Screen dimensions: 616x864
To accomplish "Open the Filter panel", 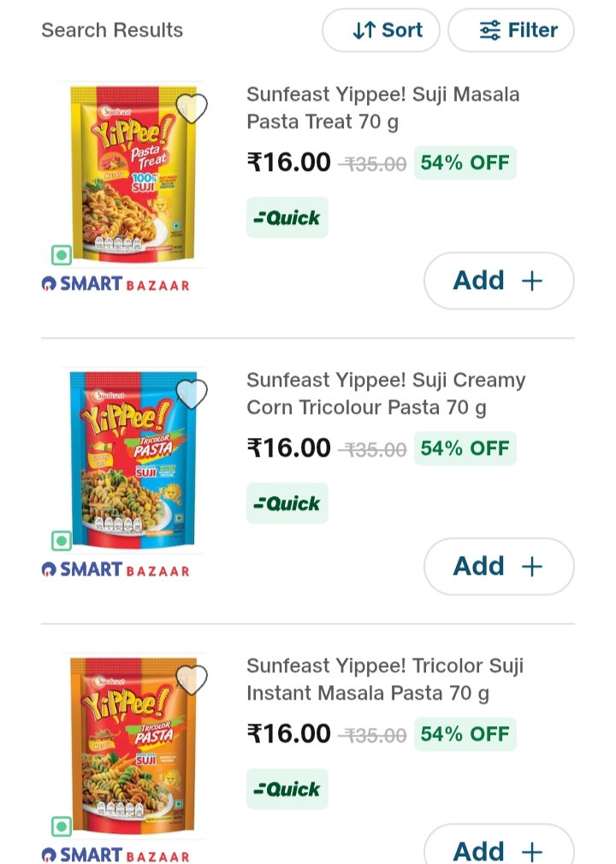I will 512,31.
